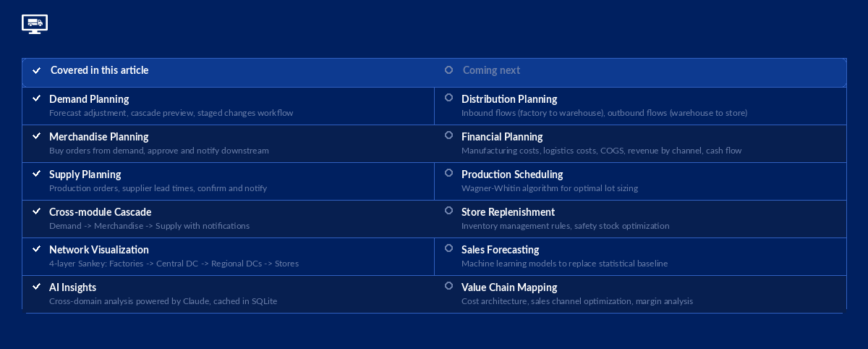Click circle marker beside Store Replenishment

[448, 210]
